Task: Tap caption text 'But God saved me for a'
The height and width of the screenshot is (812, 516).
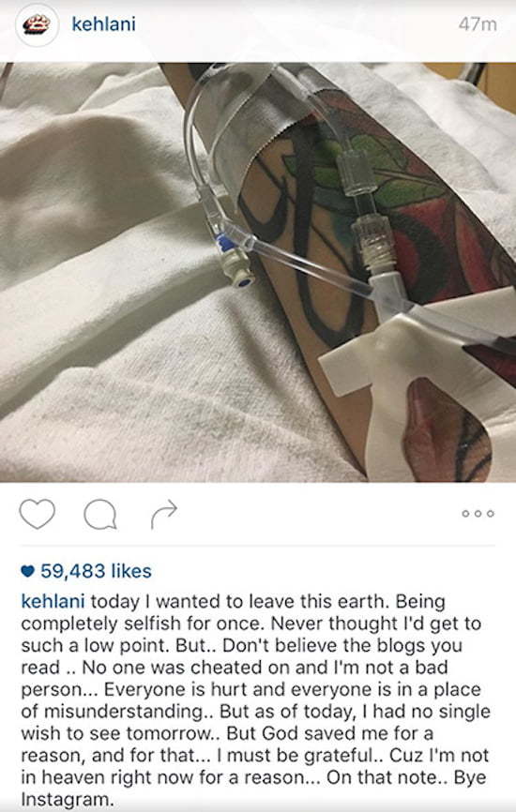Action: point(329,733)
